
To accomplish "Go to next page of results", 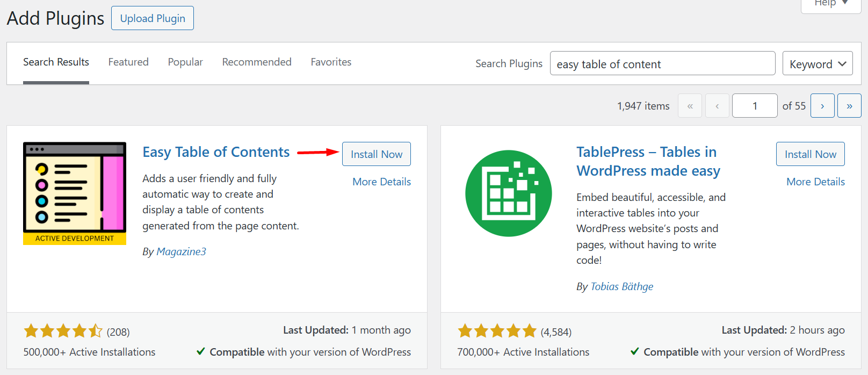I will pyautogui.click(x=822, y=106).
